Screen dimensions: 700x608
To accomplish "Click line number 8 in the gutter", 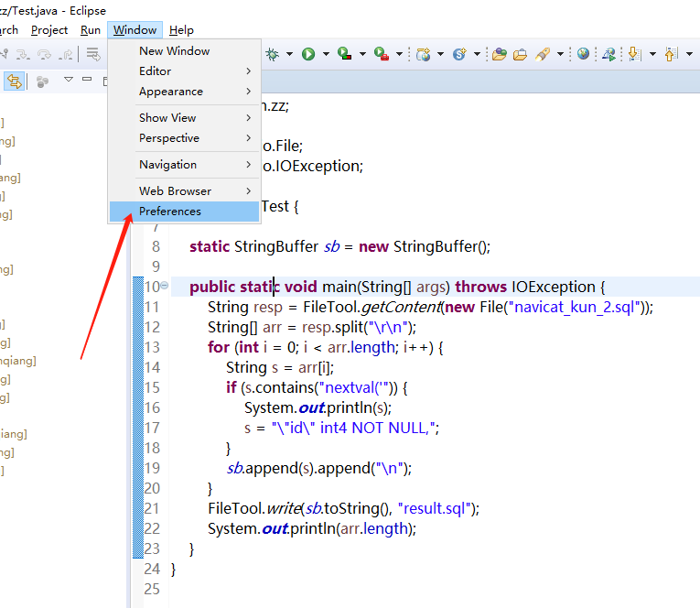I will click(x=156, y=246).
